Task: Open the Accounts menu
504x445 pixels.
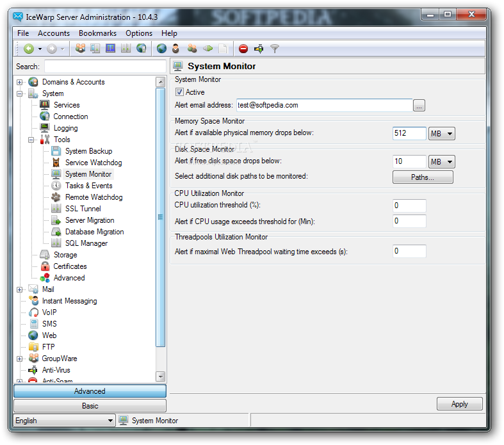Action: (x=54, y=33)
